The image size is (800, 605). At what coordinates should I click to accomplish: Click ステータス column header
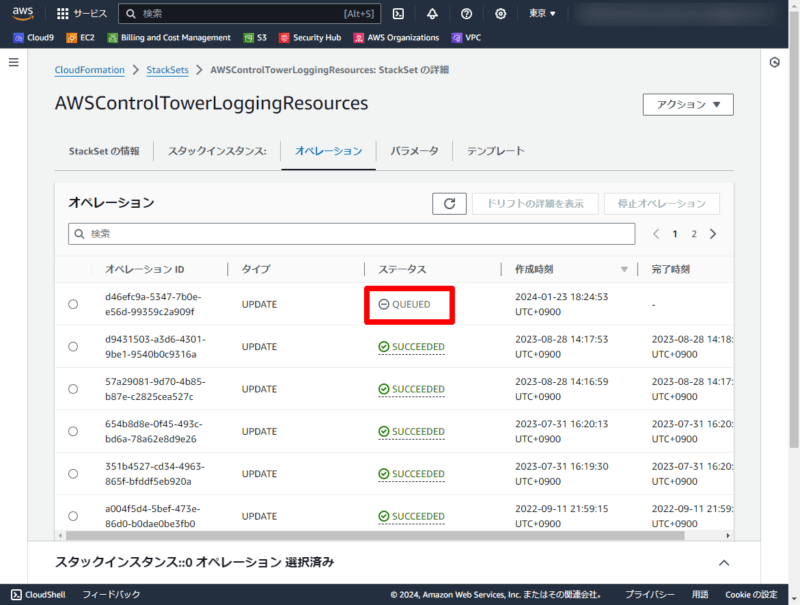click(x=402, y=269)
